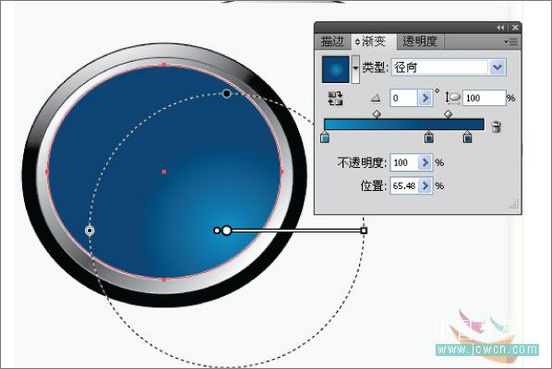Click the left gradient midpoint diamond
The height and width of the screenshot is (369, 552).
pyautogui.click(x=377, y=114)
